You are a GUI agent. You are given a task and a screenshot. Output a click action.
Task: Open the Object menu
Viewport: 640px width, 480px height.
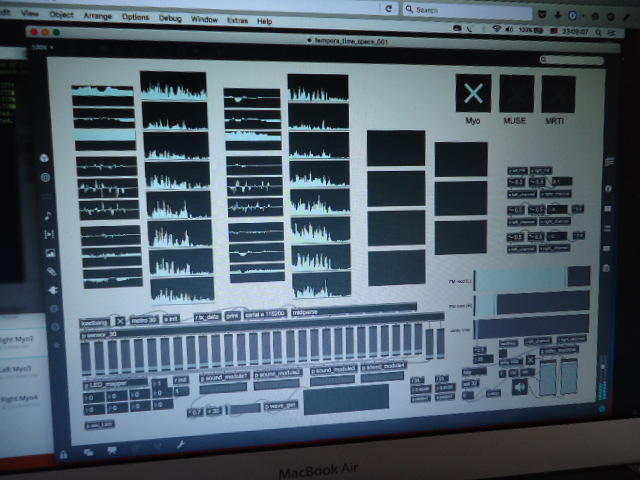tap(62, 14)
